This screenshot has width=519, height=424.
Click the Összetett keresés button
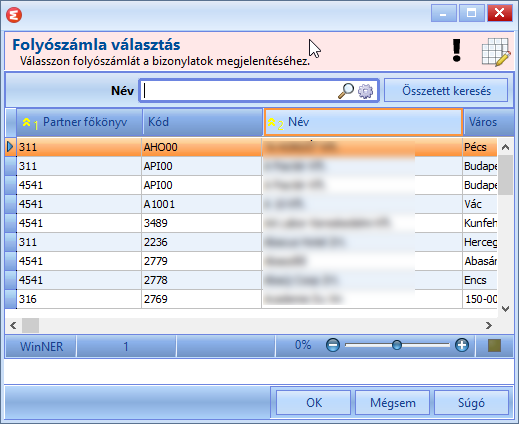tap(446, 91)
